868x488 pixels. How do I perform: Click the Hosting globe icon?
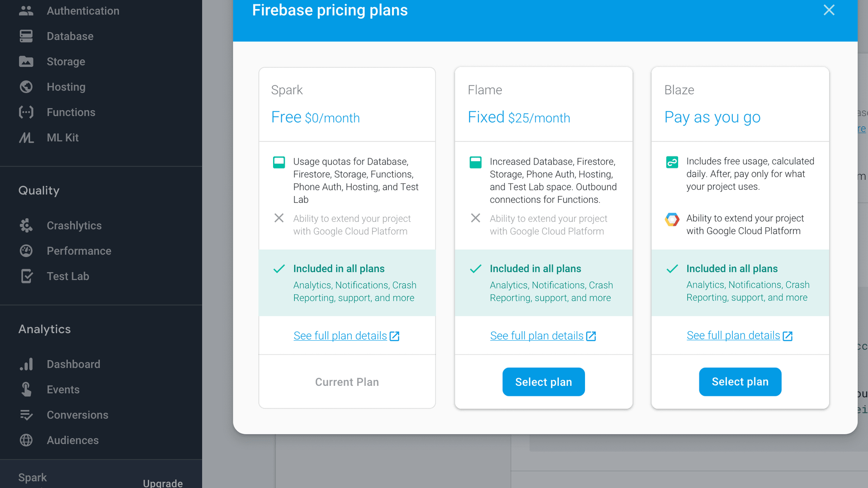(x=26, y=87)
